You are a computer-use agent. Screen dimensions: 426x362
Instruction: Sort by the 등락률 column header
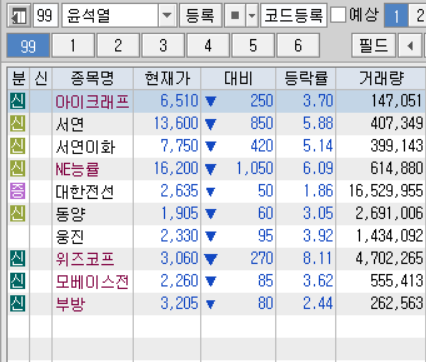click(306, 78)
